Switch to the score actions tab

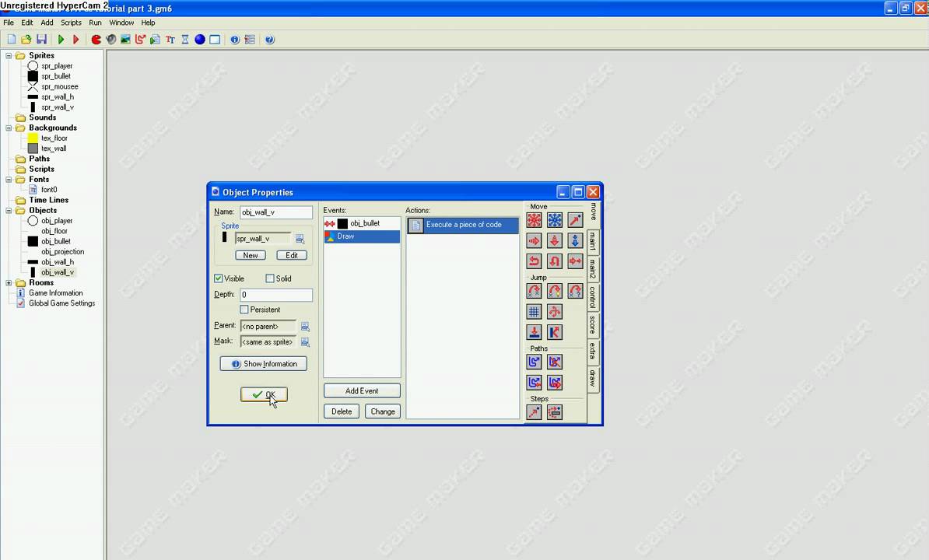593,325
